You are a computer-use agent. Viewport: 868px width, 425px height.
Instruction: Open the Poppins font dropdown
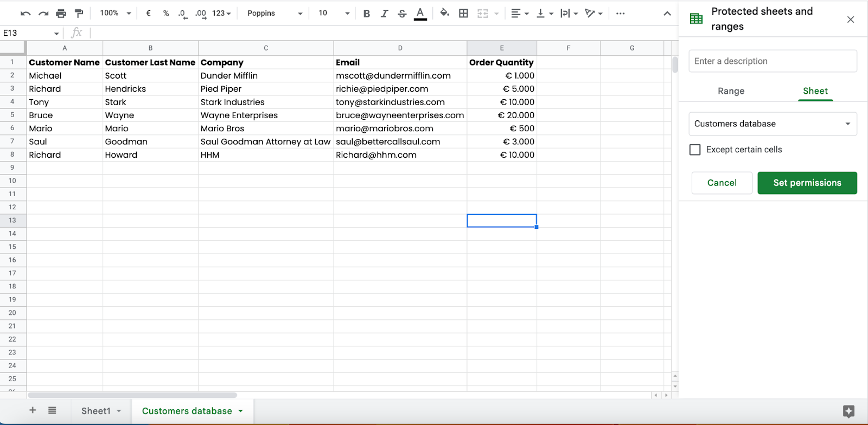[x=275, y=13]
